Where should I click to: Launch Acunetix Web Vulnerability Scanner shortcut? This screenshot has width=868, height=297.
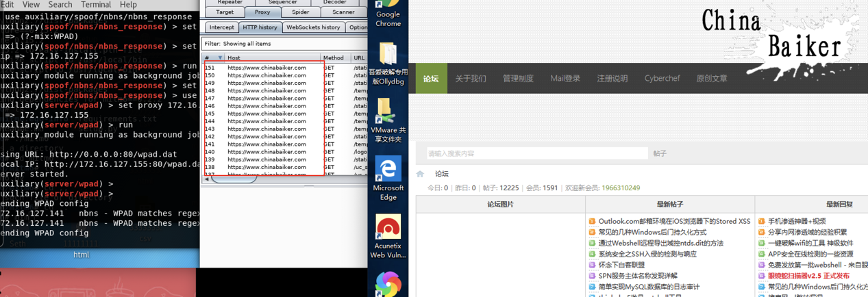click(388, 228)
